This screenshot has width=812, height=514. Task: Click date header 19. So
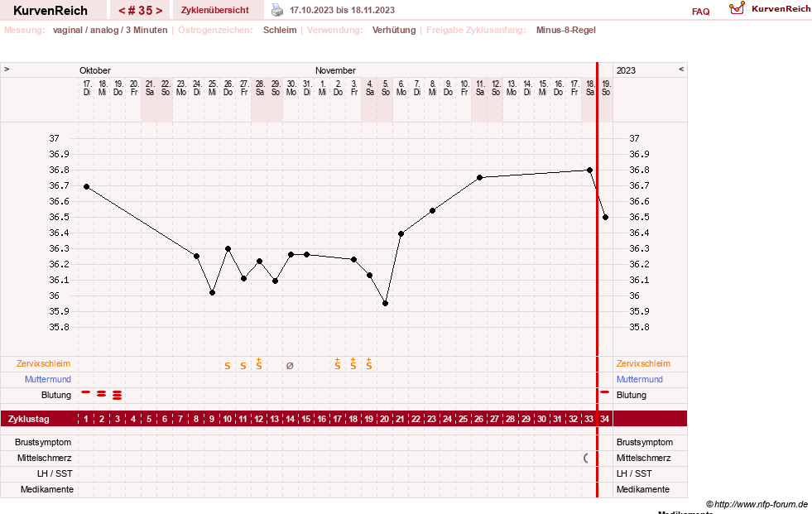[x=605, y=88]
